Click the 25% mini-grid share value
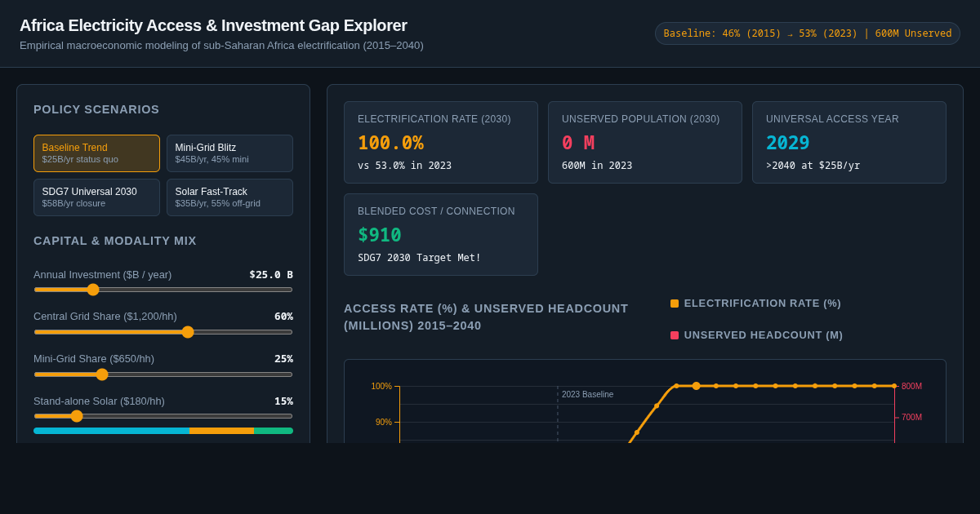The height and width of the screenshot is (514, 980). coord(283,359)
